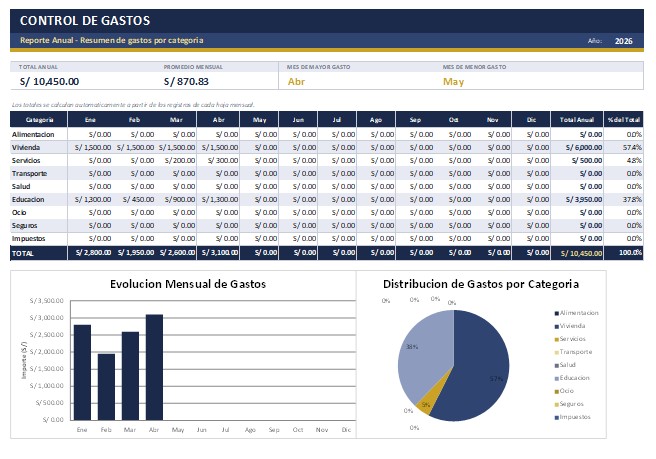Click Servicios' Abr cell S/ 300.00
Viewport: 656px width, 459px height.
click(x=223, y=160)
